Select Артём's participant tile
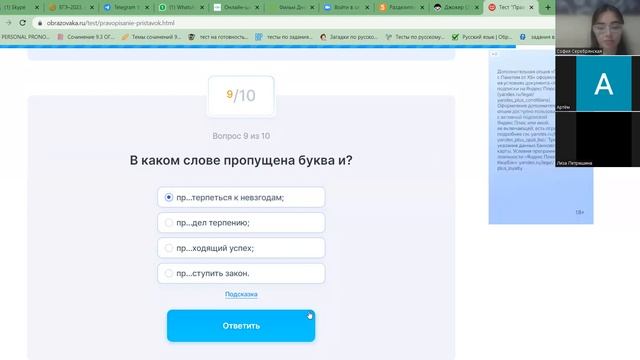Screen dimensions: 640x360 point(598,83)
